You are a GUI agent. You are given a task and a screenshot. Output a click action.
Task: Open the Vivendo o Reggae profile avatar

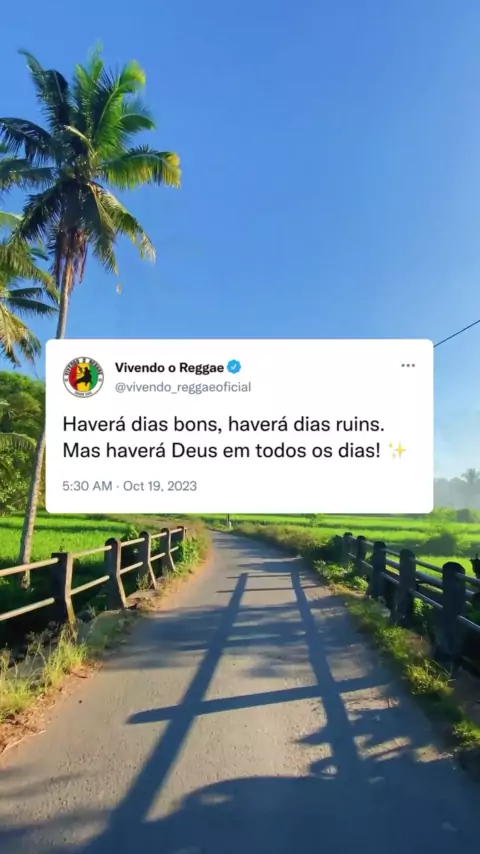pyautogui.click(x=83, y=377)
